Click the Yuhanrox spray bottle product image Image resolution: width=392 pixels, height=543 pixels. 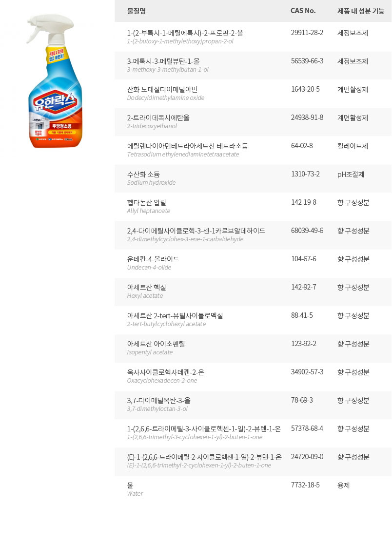tap(54, 81)
